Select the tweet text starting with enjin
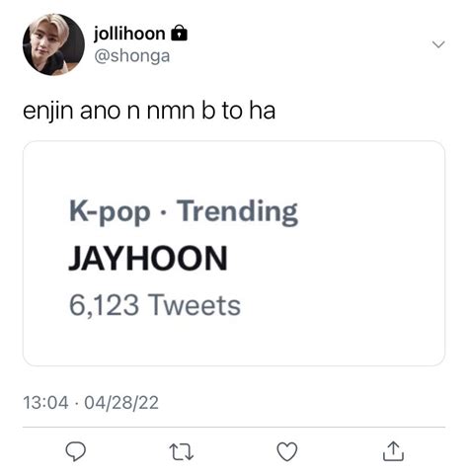Screen dimensions: 468x476 149,111
